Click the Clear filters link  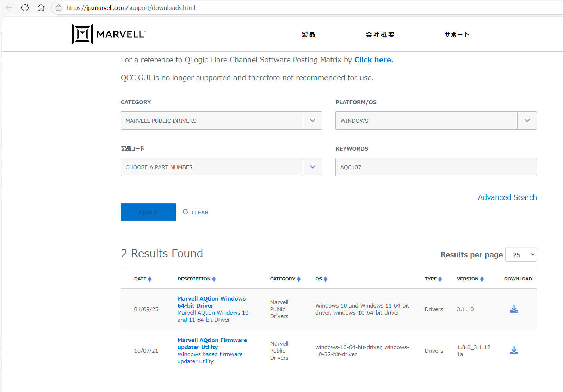(196, 212)
